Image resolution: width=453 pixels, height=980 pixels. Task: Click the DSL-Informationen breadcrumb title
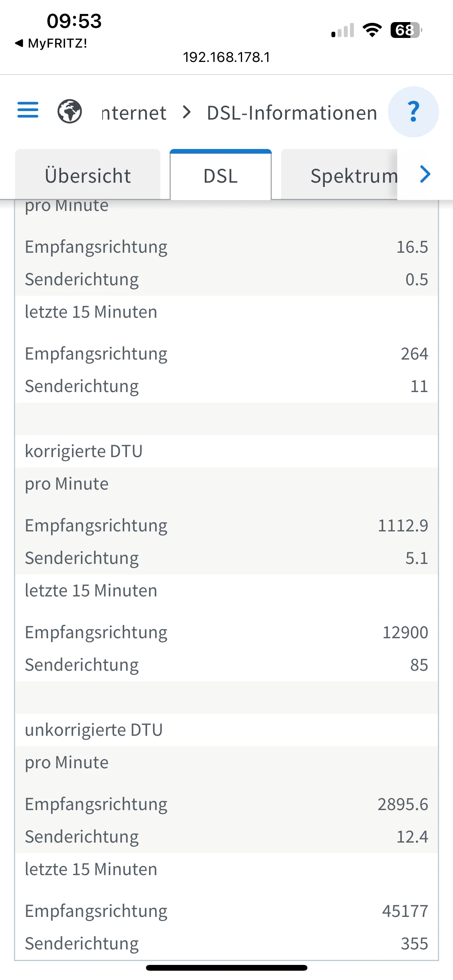(292, 113)
